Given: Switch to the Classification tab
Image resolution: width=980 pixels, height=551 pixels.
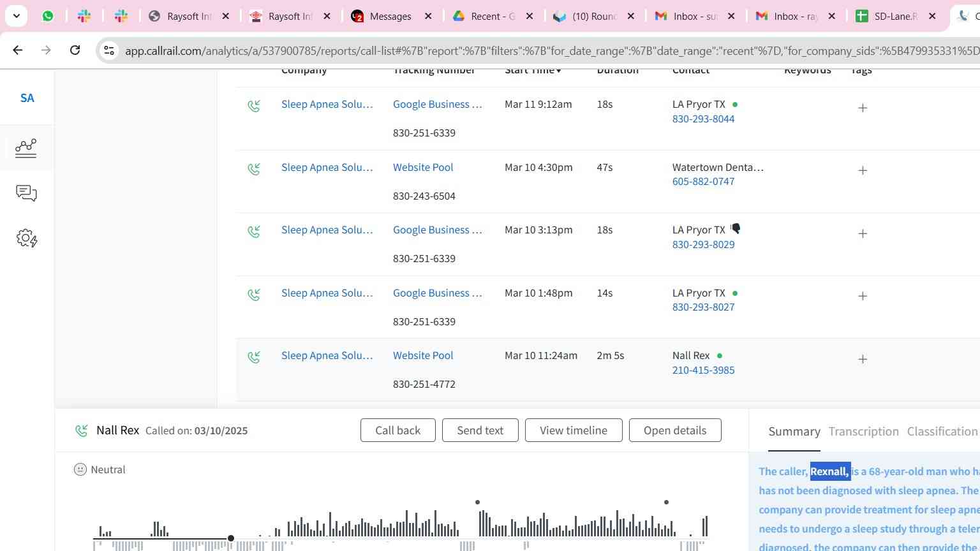Looking at the screenshot, I should 942,432.
